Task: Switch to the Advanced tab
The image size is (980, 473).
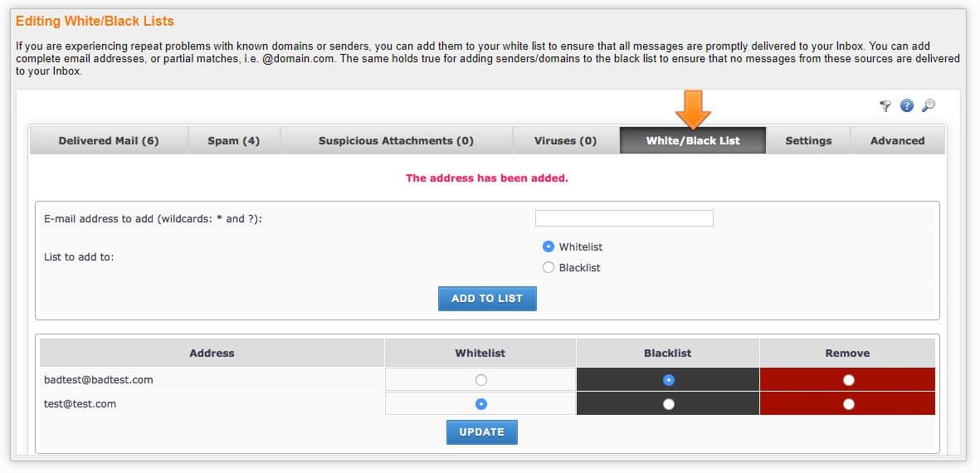Action: point(898,140)
